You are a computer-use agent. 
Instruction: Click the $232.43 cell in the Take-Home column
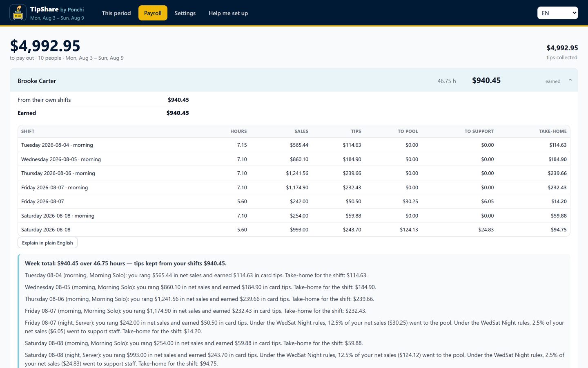[x=557, y=188]
